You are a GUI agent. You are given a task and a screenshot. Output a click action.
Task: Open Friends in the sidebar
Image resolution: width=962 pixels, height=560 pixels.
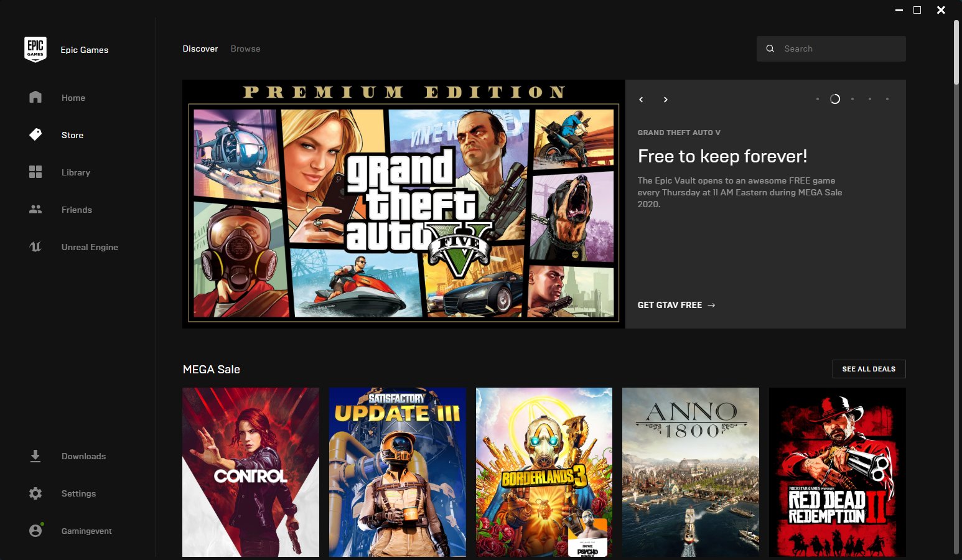tap(77, 210)
